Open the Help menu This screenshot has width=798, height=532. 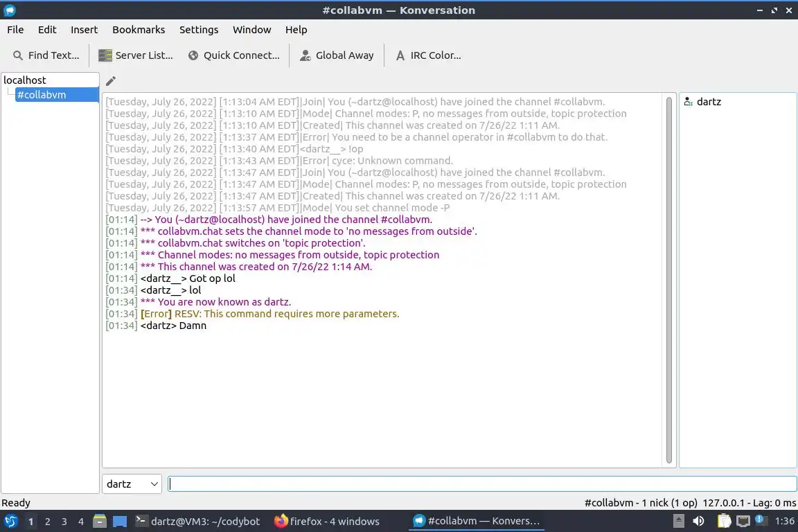tap(296, 30)
